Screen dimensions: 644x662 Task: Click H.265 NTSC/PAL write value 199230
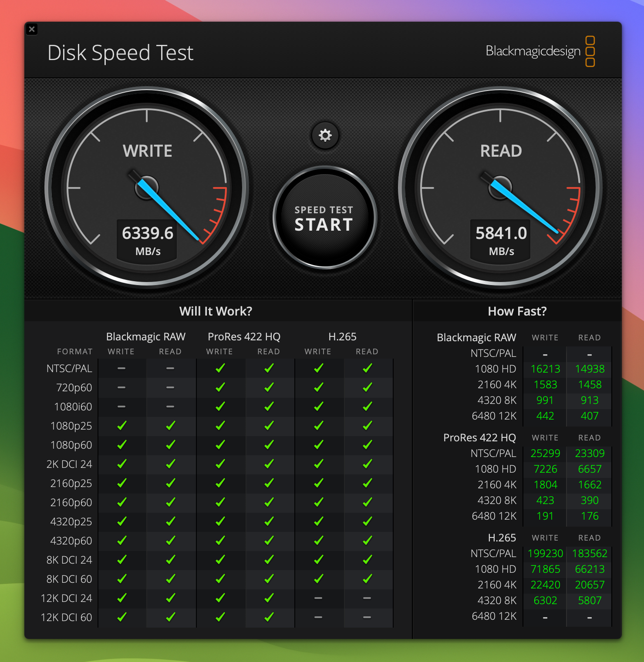(545, 554)
